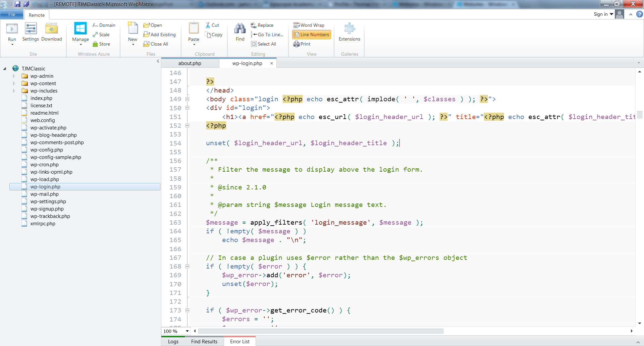Click the vertical scrollbar up arrow
Screen dimensions: 644x346
click(x=640, y=71)
